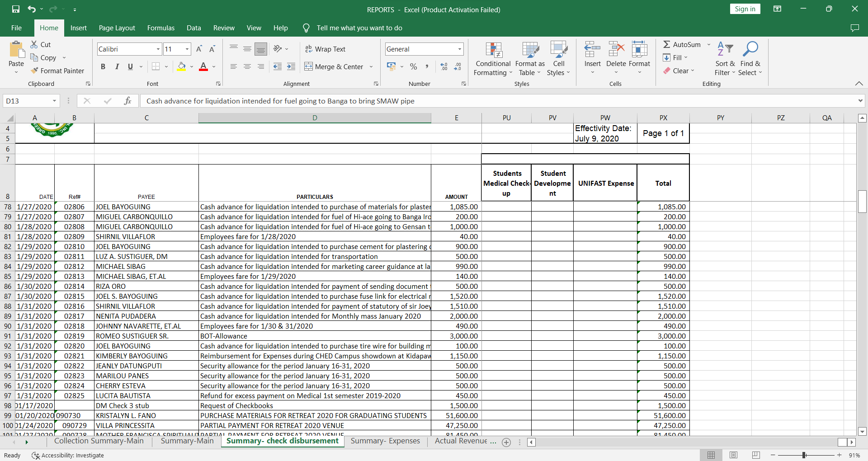Click the Insert cells icon
This screenshot has width=868, height=461.
[592, 49]
